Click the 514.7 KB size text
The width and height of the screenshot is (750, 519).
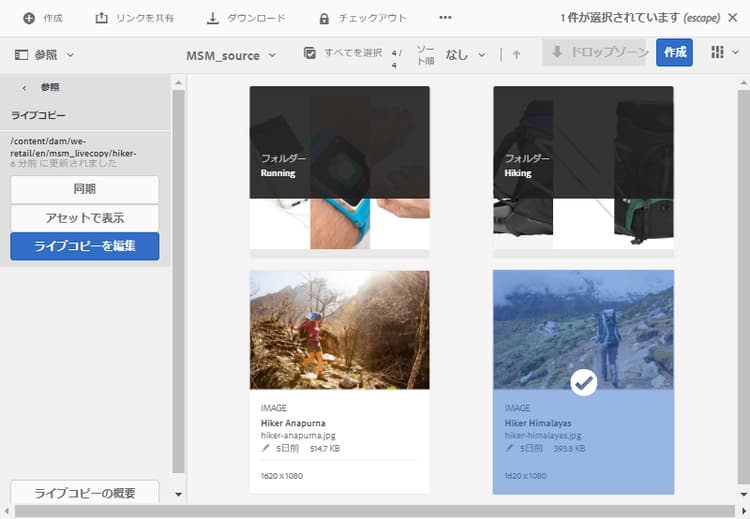[x=325, y=449]
